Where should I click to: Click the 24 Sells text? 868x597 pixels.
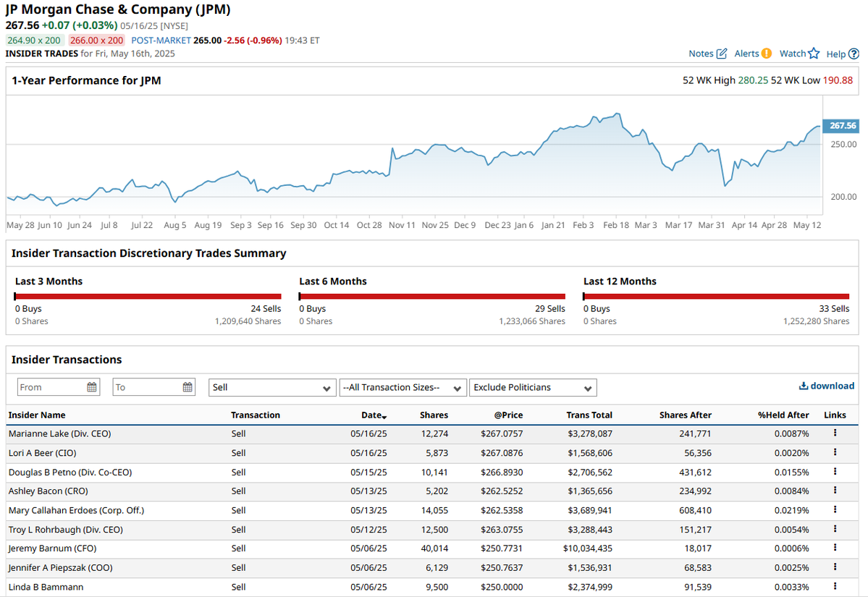(x=266, y=309)
